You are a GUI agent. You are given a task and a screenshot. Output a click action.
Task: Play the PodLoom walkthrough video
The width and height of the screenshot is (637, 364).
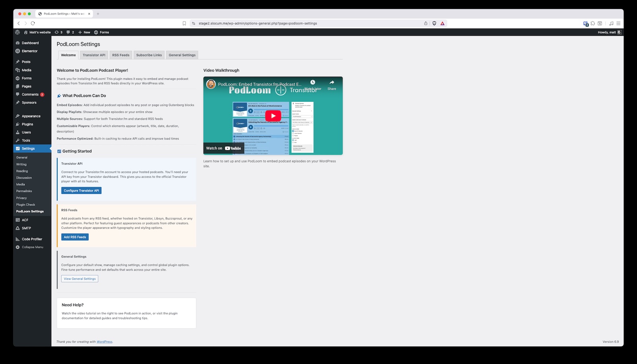point(273,116)
